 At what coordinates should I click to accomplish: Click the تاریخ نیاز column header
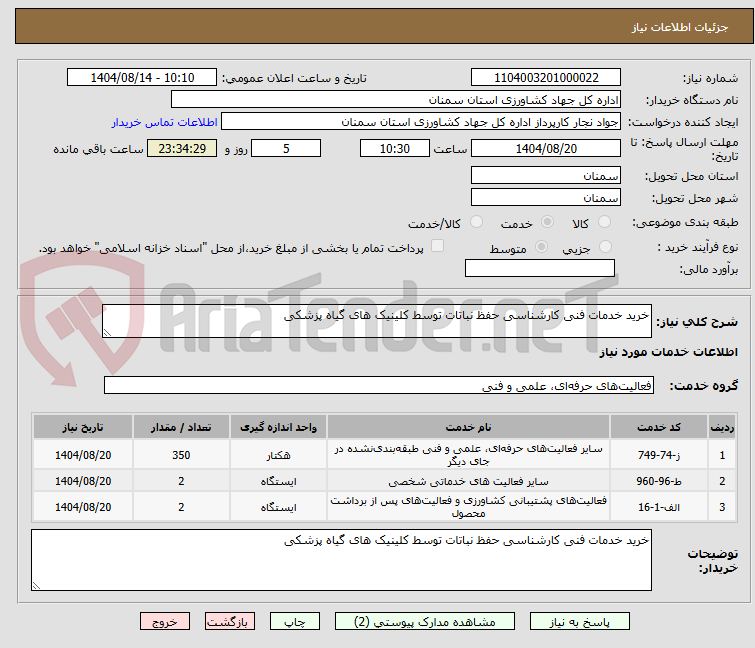pyautogui.click(x=83, y=428)
